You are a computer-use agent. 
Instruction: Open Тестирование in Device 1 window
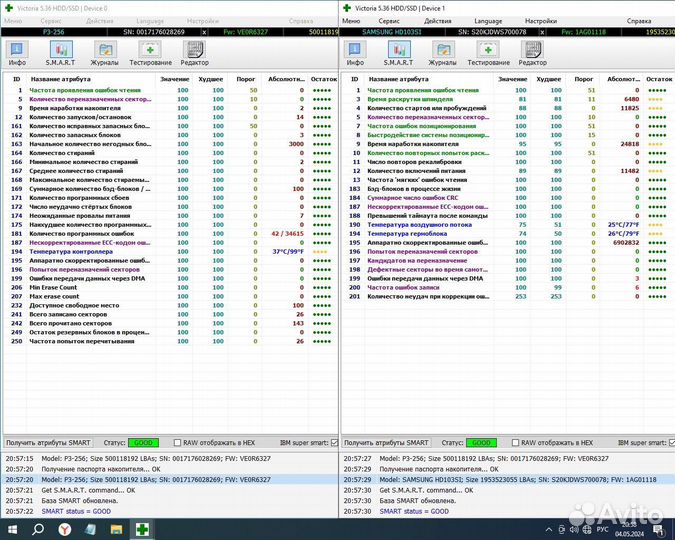point(488,53)
